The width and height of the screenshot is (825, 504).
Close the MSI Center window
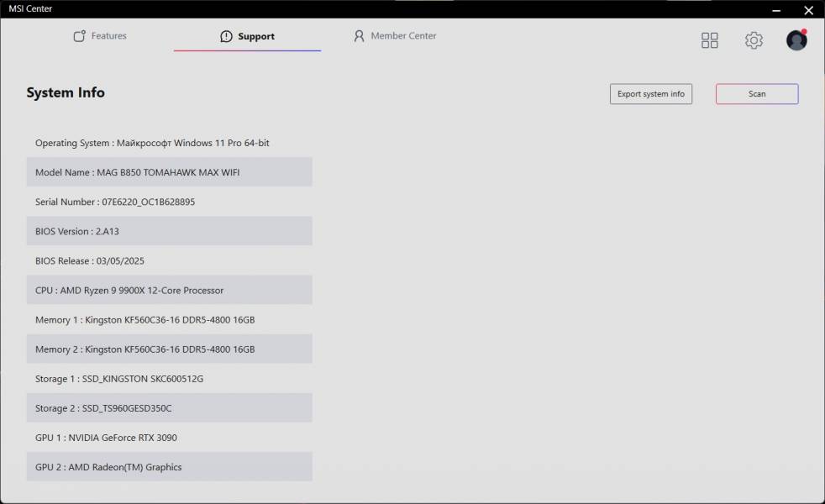[x=809, y=10]
